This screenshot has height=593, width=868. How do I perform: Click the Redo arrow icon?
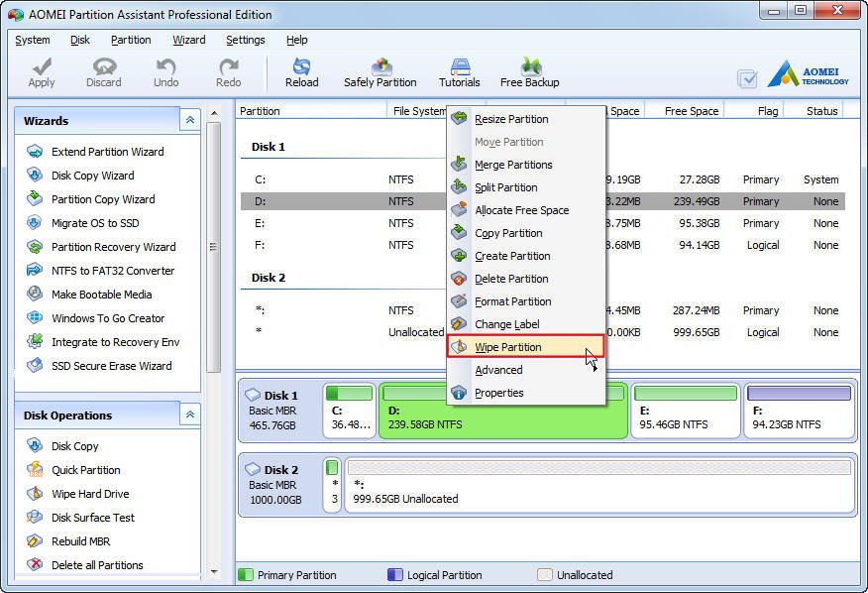[x=228, y=67]
